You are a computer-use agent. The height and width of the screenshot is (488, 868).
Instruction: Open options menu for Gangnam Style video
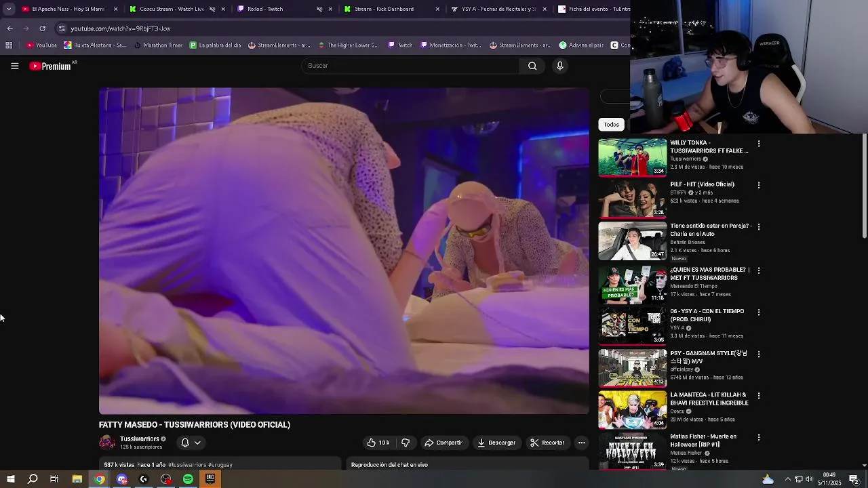click(759, 354)
